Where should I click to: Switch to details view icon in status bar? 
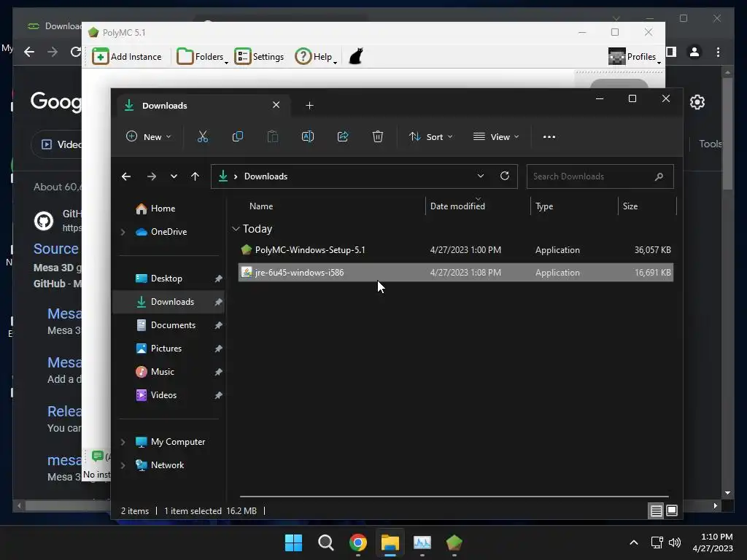click(x=656, y=511)
